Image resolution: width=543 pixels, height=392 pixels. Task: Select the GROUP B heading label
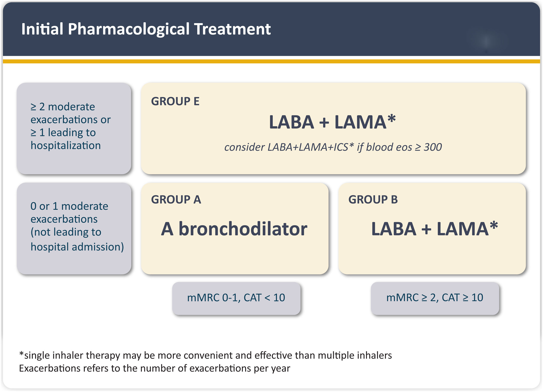point(373,199)
